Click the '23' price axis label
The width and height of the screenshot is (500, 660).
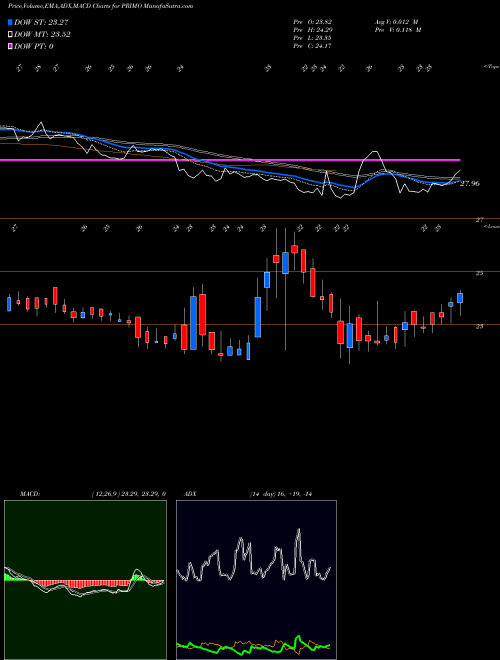click(x=479, y=326)
